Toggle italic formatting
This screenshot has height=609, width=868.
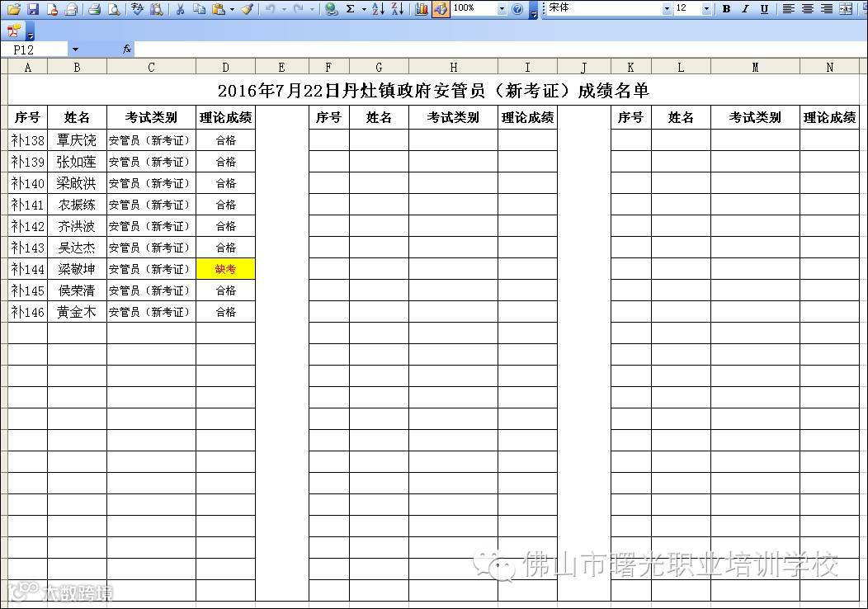click(745, 9)
